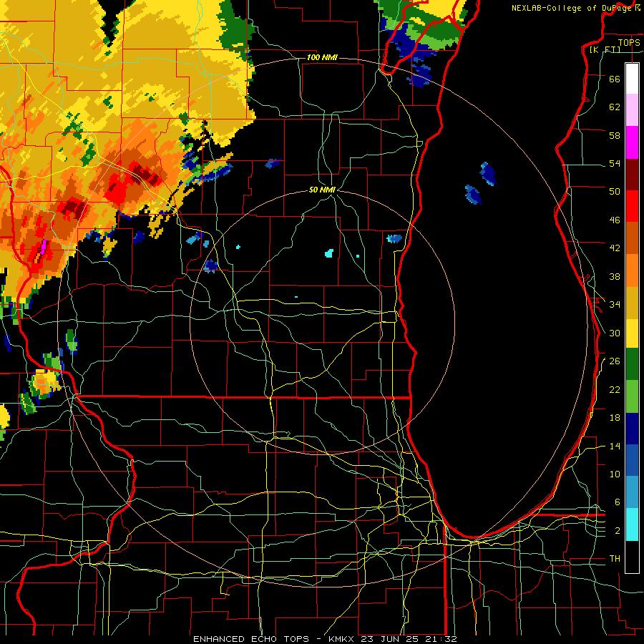The height and width of the screenshot is (644, 644).
Task: Choose the light green legend swatch
Action: 632,396
